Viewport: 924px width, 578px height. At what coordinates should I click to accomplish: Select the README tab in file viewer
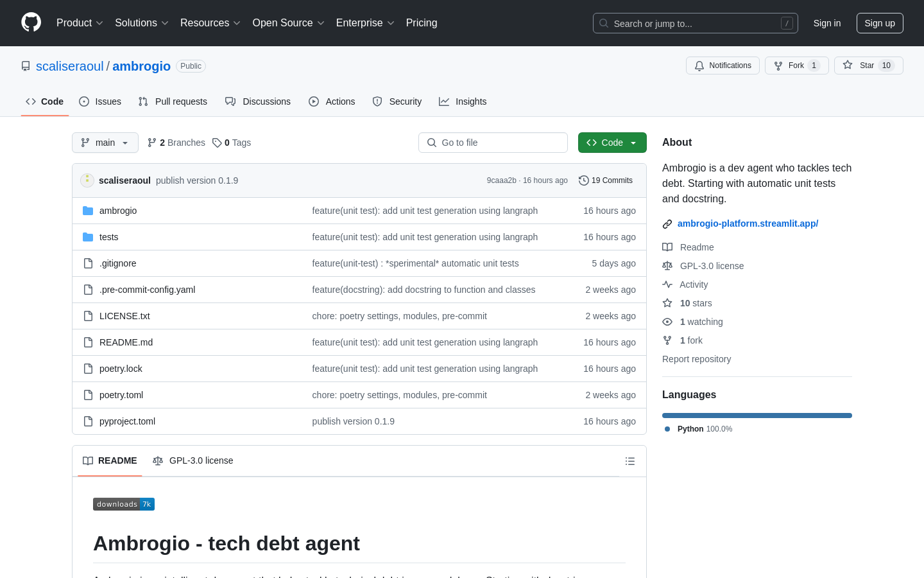(x=110, y=460)
